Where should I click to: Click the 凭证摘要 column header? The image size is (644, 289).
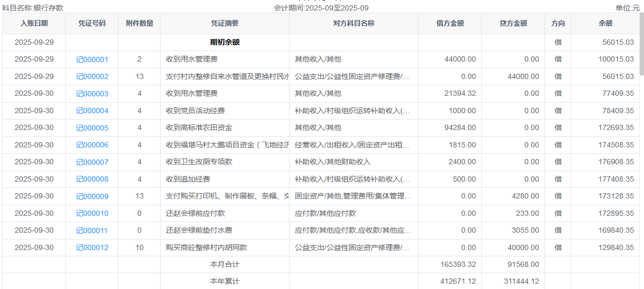click(225, 24)
